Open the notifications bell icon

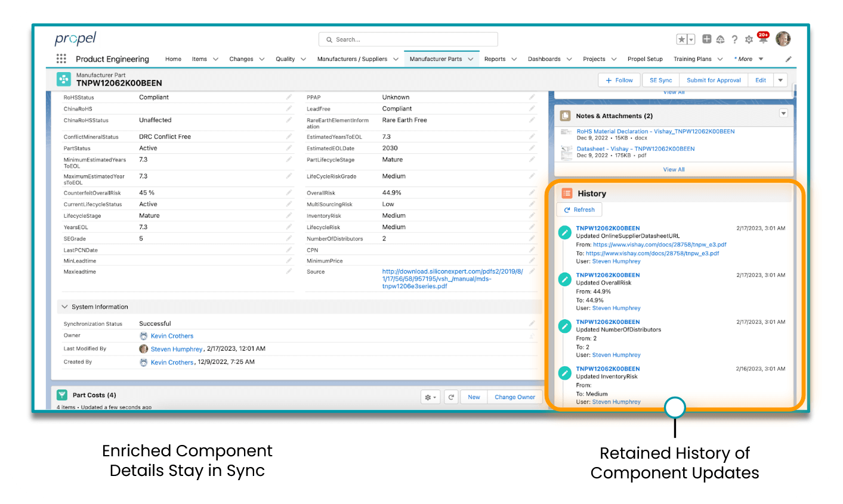[762, 39]
